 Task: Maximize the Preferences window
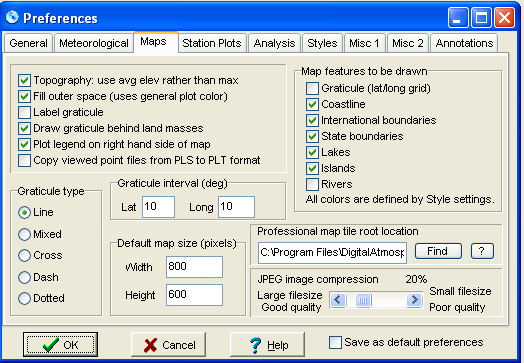click(481, 18)
